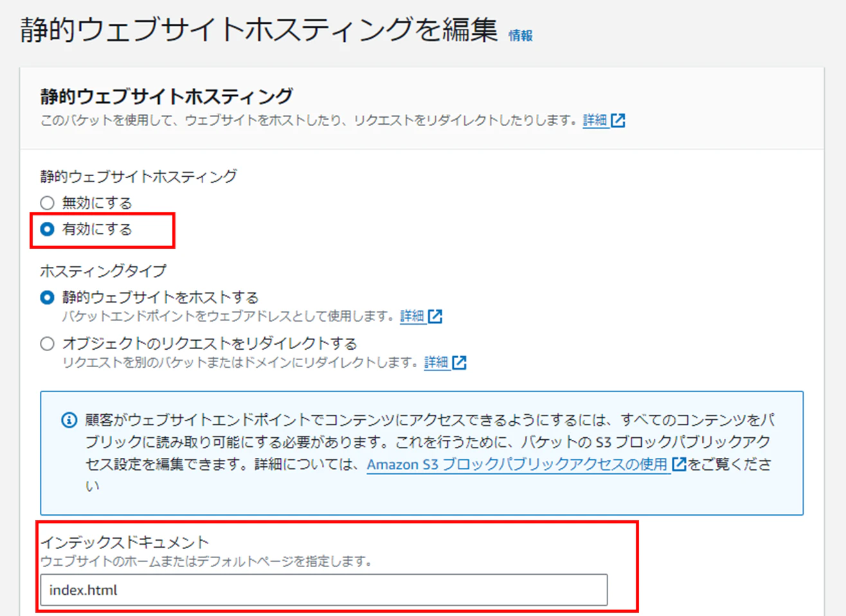Select the 有効にする radio button
The height and width of the screenshot is (616, 846).
click(x=47, y=229)
